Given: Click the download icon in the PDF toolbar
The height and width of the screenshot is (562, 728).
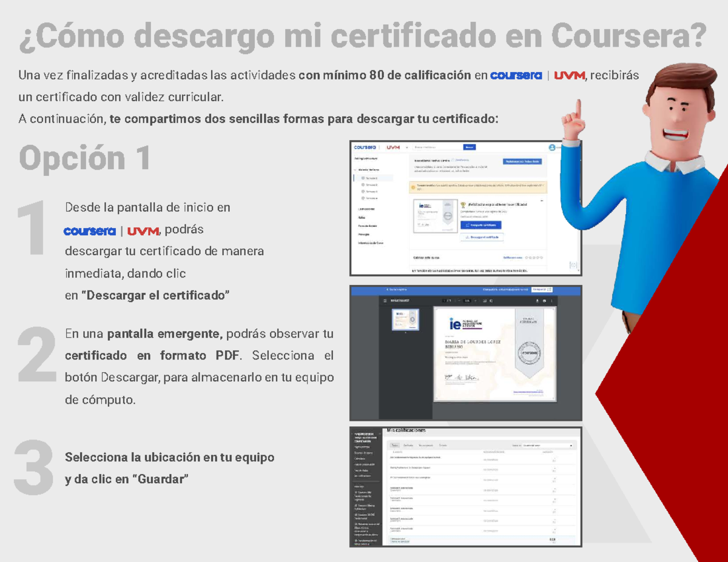Looking at the screenshot, I should [536, 301].
